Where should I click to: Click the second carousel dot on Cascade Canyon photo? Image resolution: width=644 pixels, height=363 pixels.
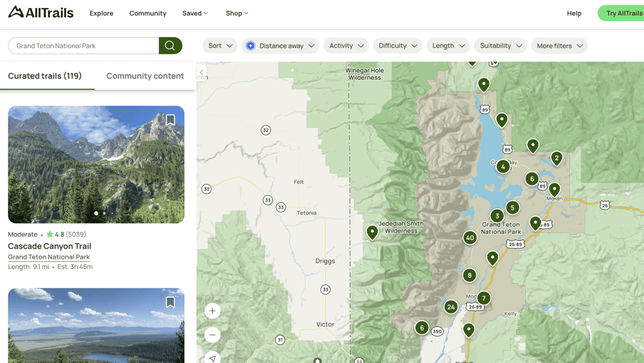pos(104,213)
